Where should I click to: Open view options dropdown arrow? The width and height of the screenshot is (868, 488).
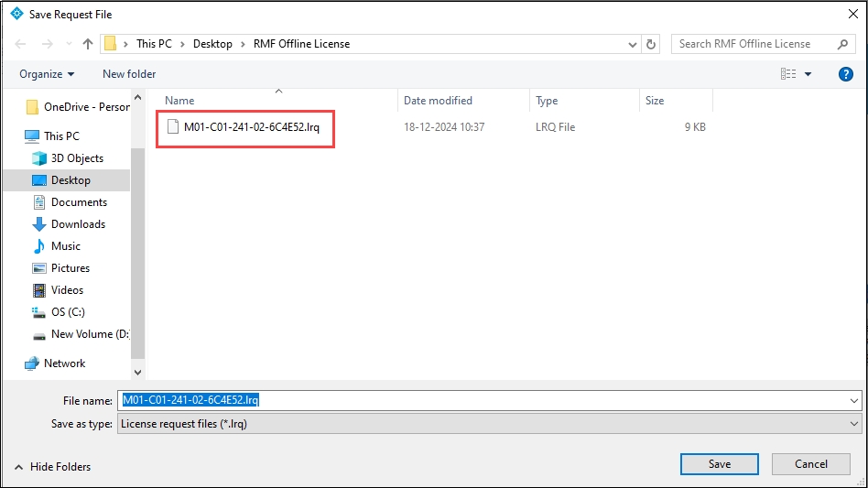[808, 74]
